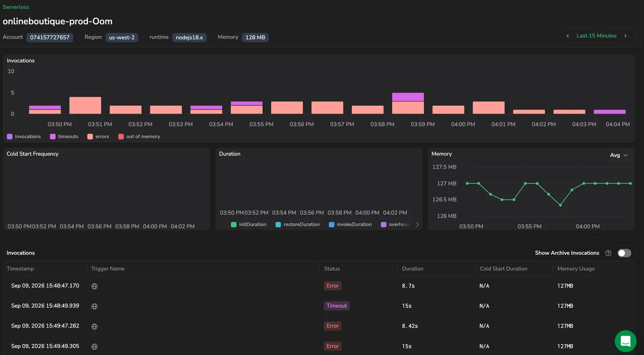
Task: Toggle the errors legend series
Action: (98, 137)
